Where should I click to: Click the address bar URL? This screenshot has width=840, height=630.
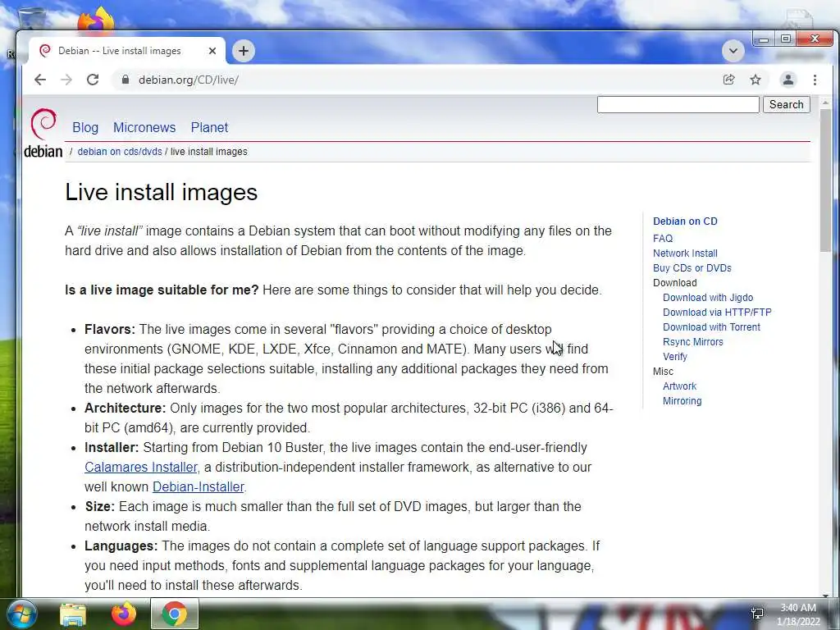point(189,80)
